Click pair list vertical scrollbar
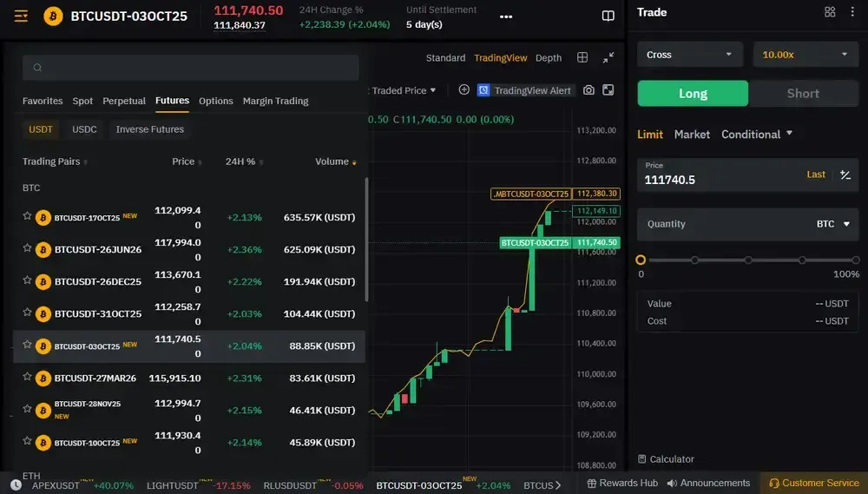Screen dimensions: 868x494 [366, 240]
